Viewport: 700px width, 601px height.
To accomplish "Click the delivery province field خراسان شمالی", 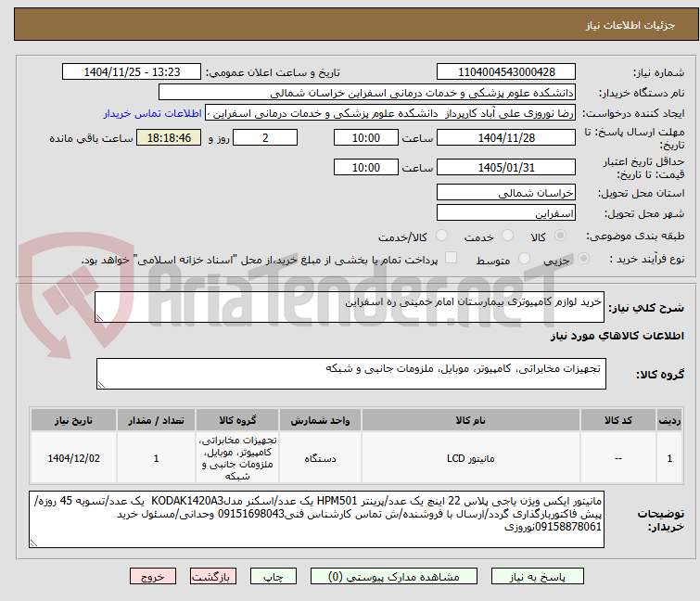I will [506, 192].
